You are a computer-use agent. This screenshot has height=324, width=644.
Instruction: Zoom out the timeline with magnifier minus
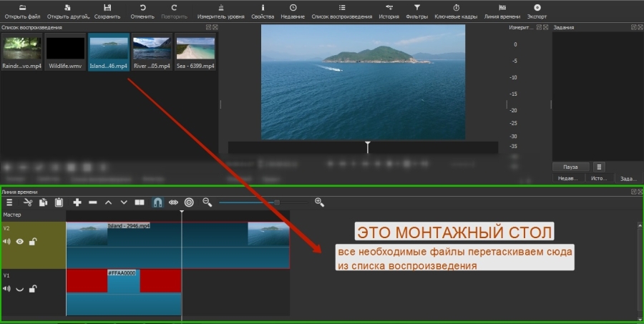(x=208, y=202)
